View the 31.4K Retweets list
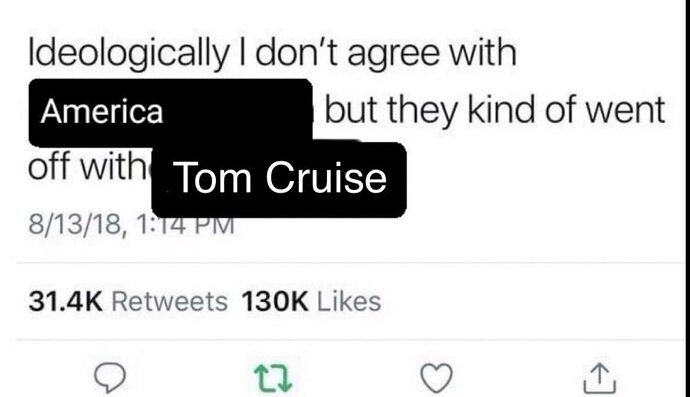The width and height of the screenshot is (690, 397). tap(128, 302)
